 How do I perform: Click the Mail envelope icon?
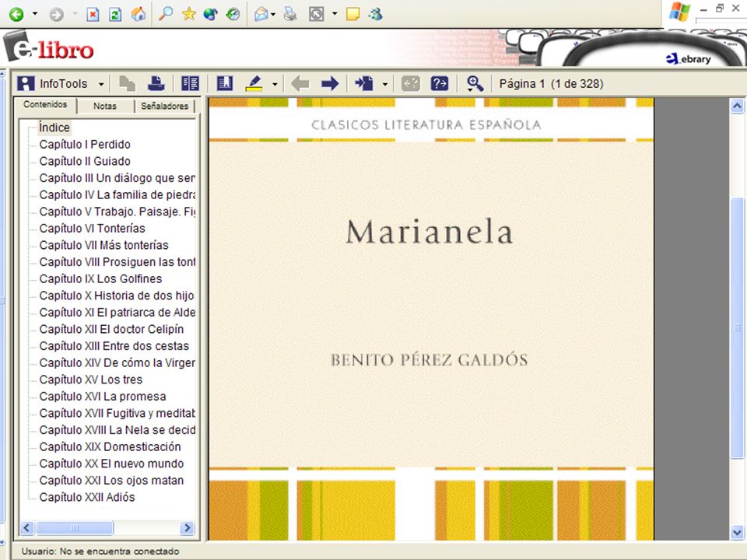point(261,14)
